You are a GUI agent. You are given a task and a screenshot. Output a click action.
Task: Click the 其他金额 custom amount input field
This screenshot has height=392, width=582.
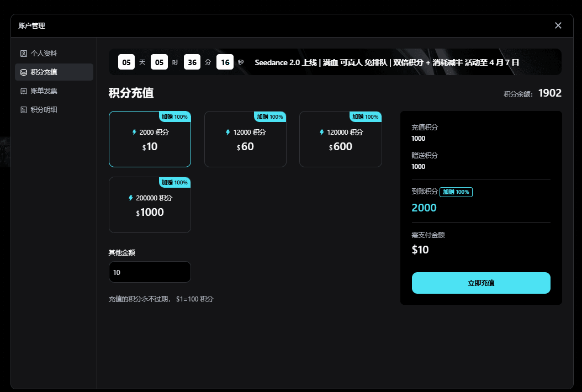(150, 272)
